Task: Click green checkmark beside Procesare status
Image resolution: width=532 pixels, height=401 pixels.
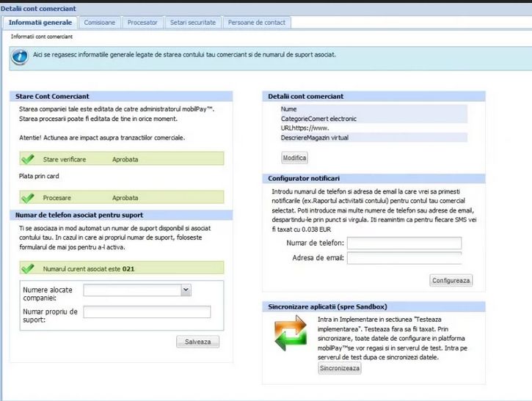Action: pos(29,198)
